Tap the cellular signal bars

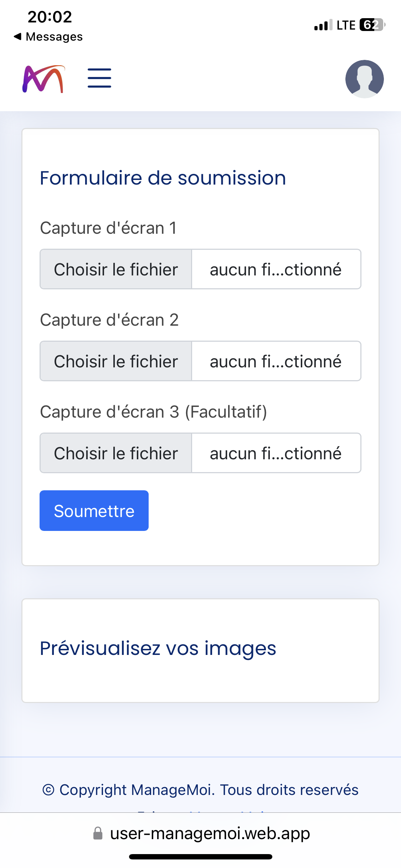[x=323, y=25]
